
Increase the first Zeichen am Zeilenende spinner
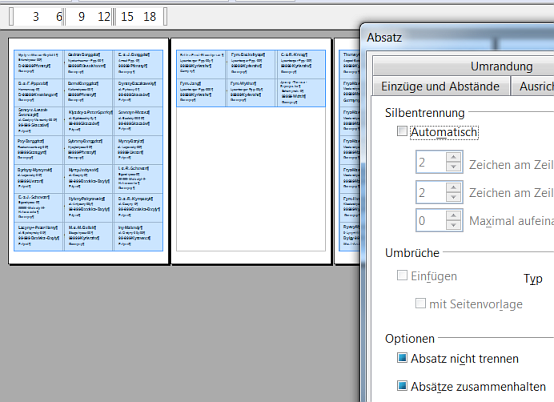[453, 157]
